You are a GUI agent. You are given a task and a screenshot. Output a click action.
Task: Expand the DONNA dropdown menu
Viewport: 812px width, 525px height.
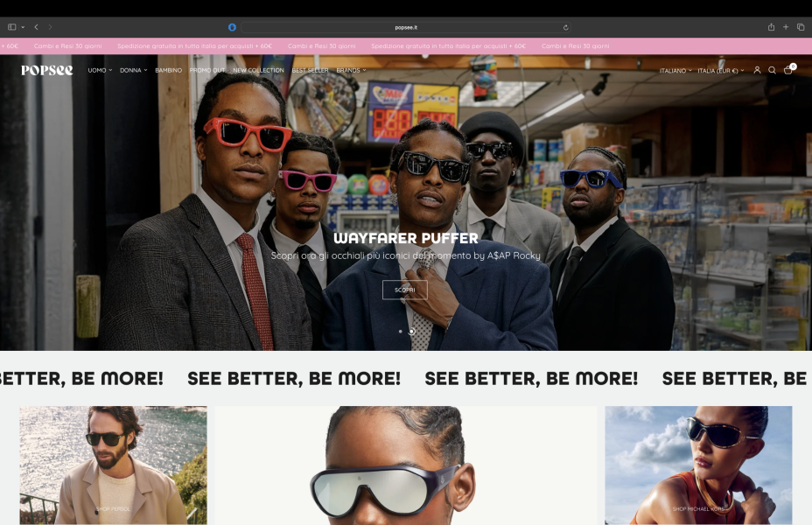coord(133,70)
